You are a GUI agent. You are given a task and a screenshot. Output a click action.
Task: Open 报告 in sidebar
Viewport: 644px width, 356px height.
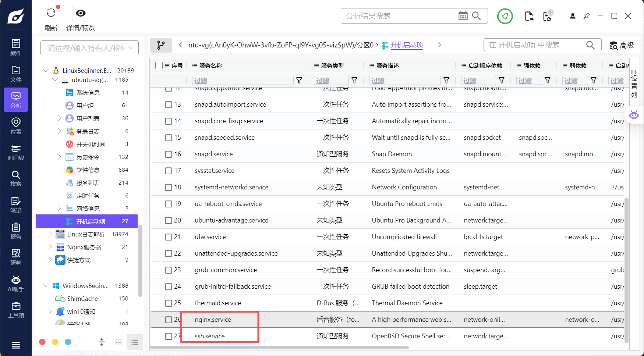(x=16, y=231)
